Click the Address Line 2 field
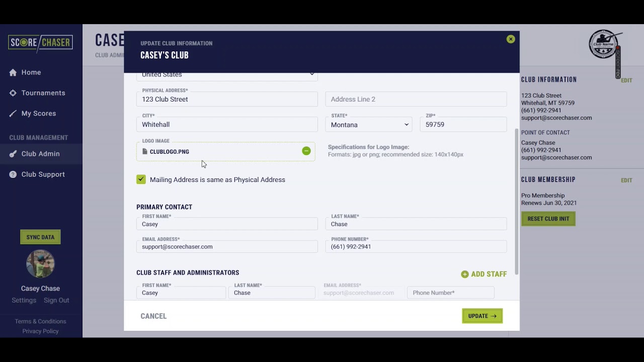The height and width of the screenshot is (362, 644). [416, 99]
